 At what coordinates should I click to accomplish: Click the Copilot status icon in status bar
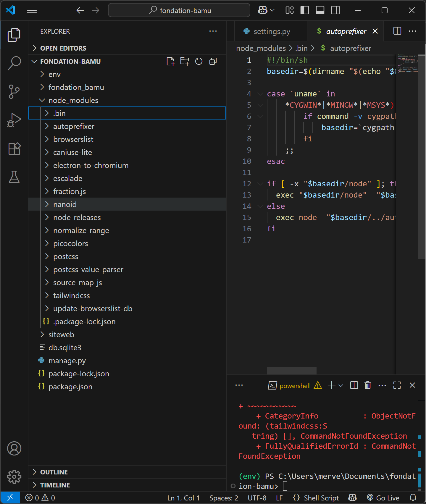click(352, 498)
